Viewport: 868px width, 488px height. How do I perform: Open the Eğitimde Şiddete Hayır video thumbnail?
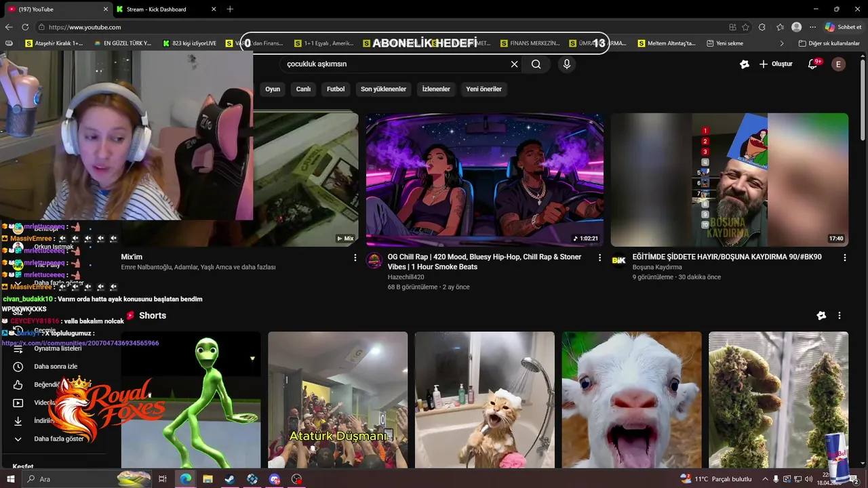pos(729,180)
